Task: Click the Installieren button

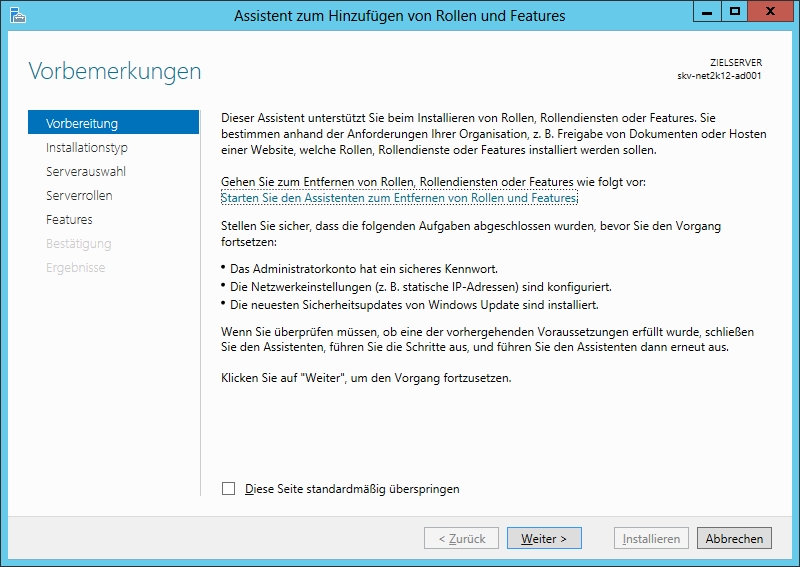Action: 651,538
